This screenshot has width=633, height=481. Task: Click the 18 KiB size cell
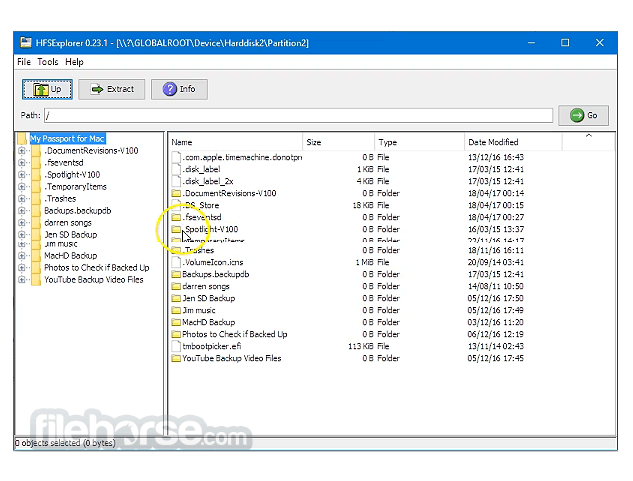coord(363,205)
